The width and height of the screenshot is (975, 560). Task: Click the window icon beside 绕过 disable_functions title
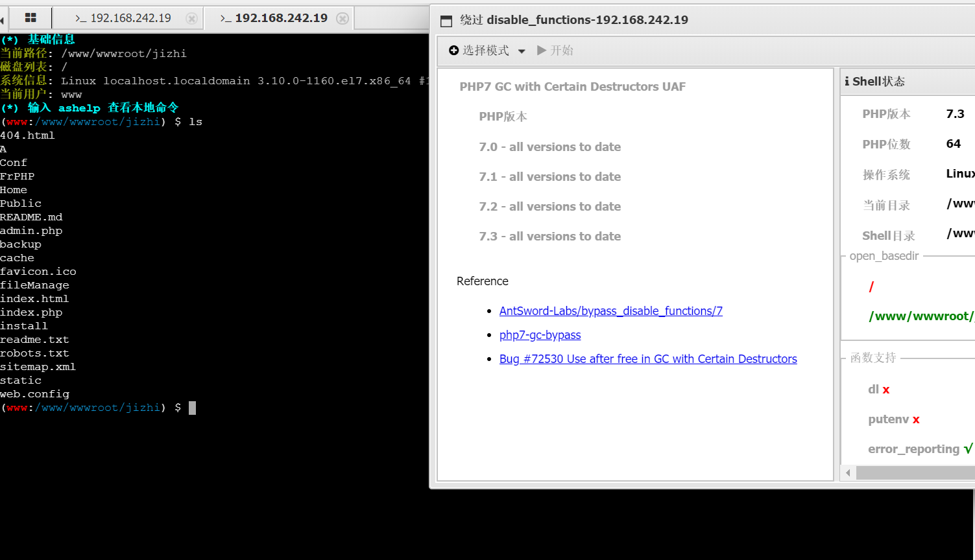(x=446, y=21)
